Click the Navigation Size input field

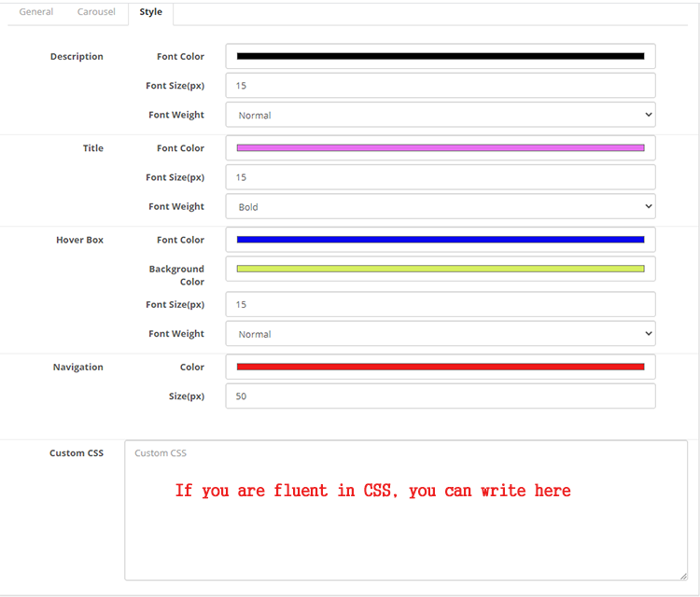tap(441, 396)
